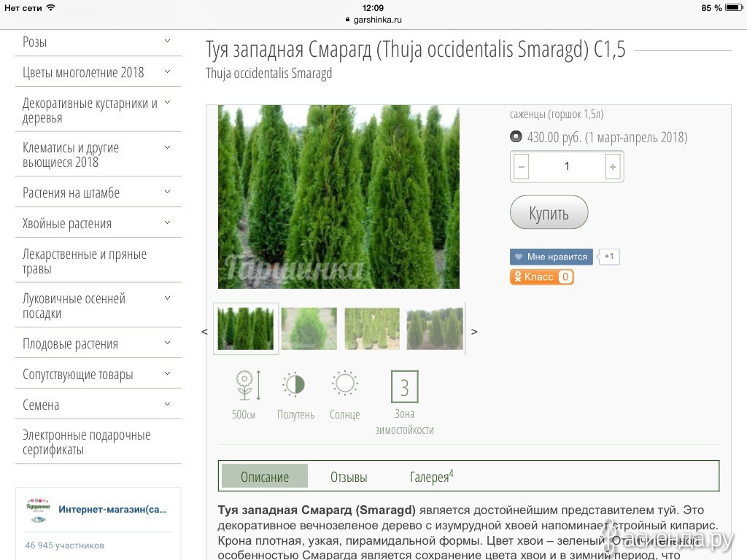
Task: Open Электронные подарочные сертификаты link
Action: 87,442
